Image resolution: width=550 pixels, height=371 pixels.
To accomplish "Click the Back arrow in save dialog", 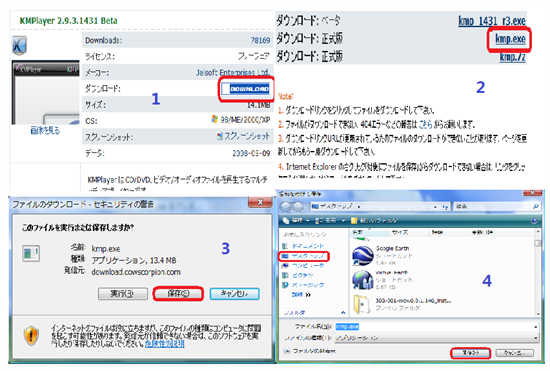I will pyautogui.click(x=286, y=207).
